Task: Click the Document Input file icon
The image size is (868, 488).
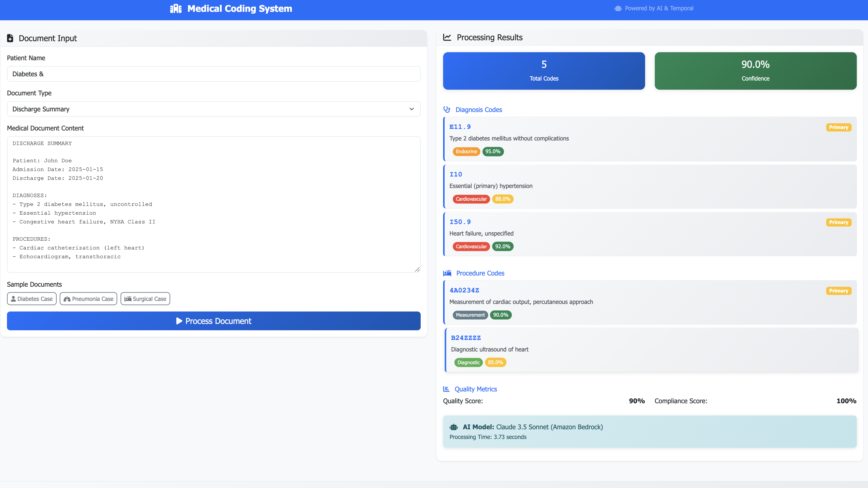Action: coord(10,38)
